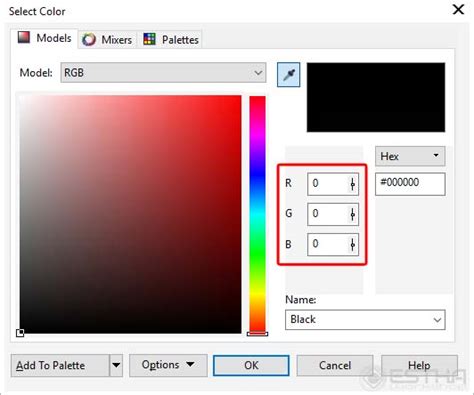Click the vertical hue spectrum bar
Viewport: 474px width, 395px height.
click(257, 214)
